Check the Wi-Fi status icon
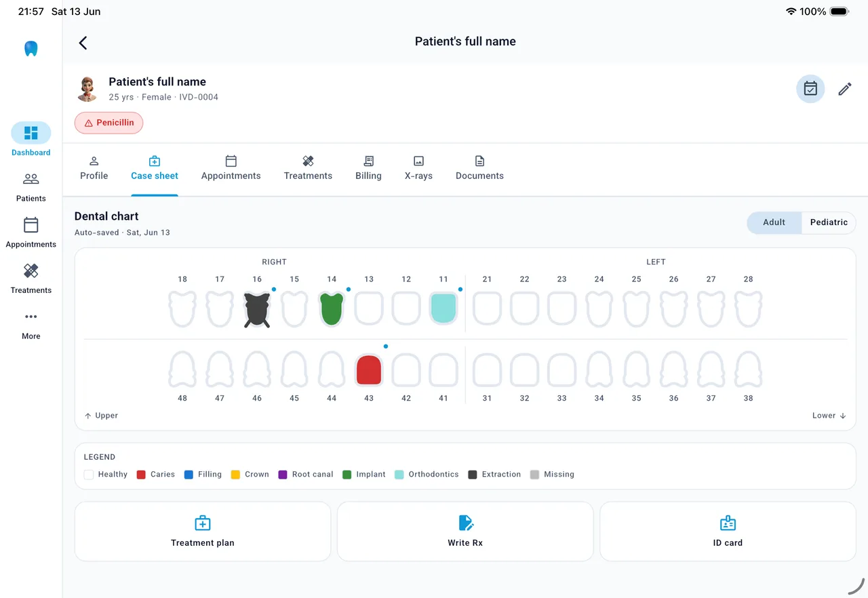Image resolution: width=868 pixels, height=598 pixels. [791, 12]
